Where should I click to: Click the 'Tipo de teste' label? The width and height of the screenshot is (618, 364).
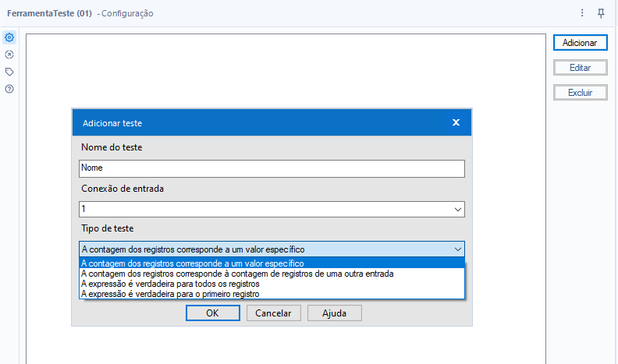point(108,228)
